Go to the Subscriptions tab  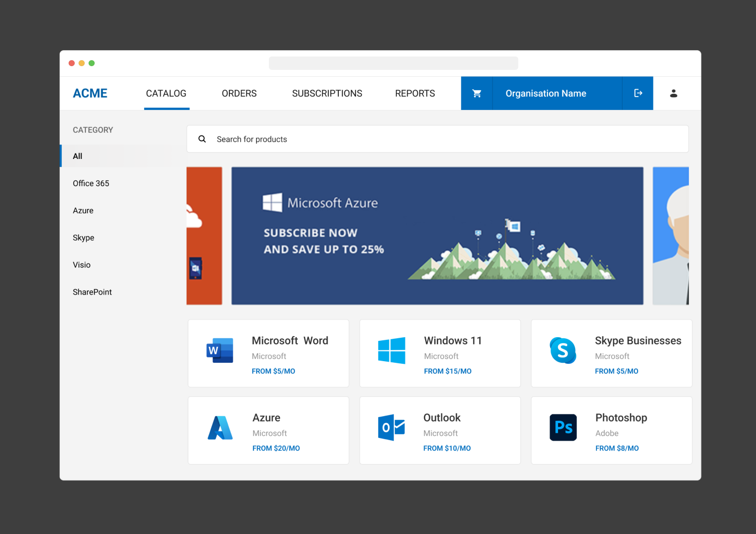coord(327,93)
